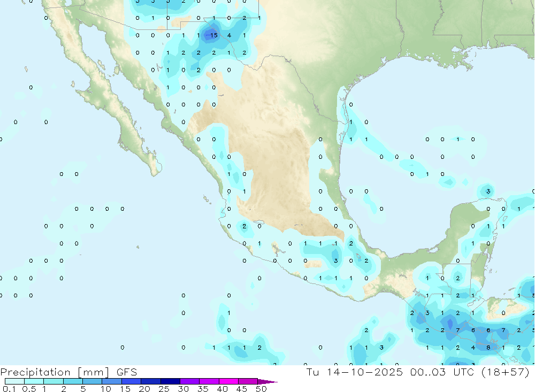
Task: Select the 40–45 mm magenta legend swatch
Action: [228, 381]
